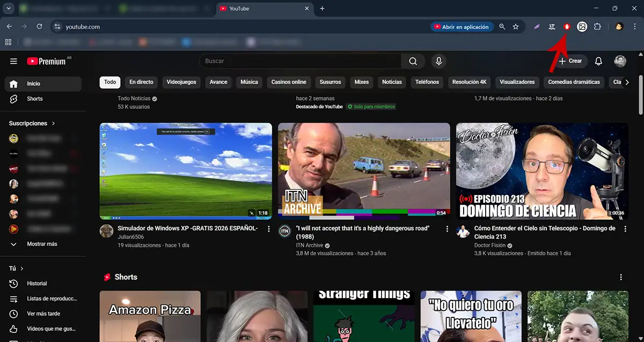This screenshot has width=644, height=342.
Task: Start voice search with the microphone icon
Action: point(438,61)
